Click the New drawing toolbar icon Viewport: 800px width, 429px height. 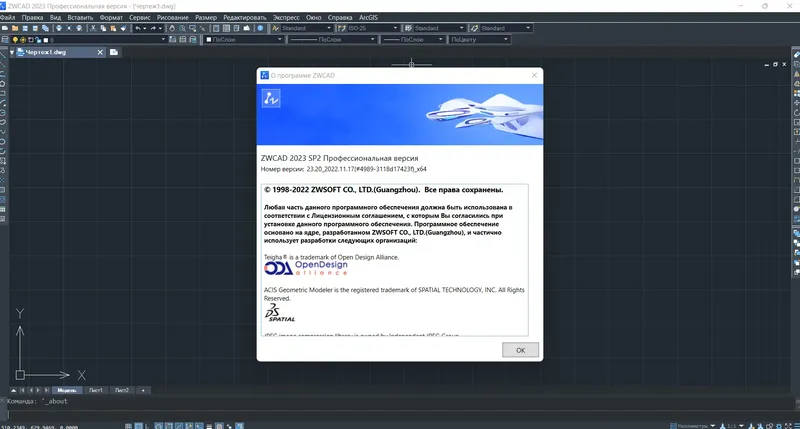(5, 28)
